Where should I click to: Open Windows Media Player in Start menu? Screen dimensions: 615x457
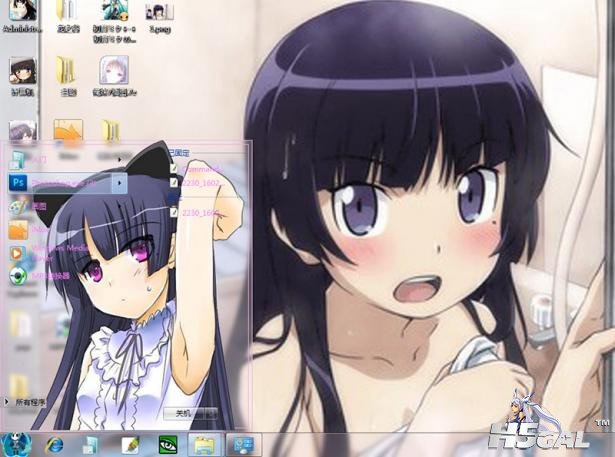[x=47, y=253]
